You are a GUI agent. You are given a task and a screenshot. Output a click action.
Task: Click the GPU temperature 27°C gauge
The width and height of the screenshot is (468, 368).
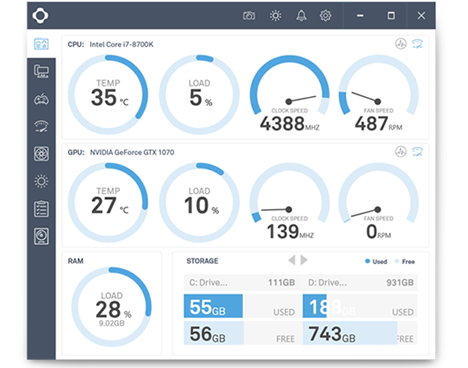[x=108, y=203]
